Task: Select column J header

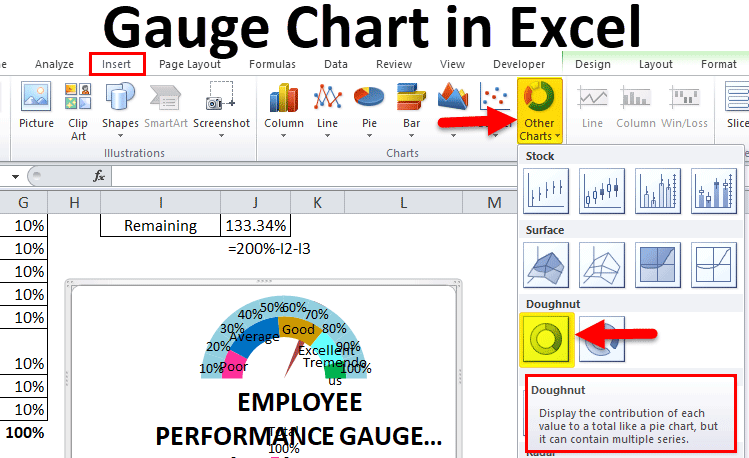Action: pyautogui.click(x=255, y=202)
